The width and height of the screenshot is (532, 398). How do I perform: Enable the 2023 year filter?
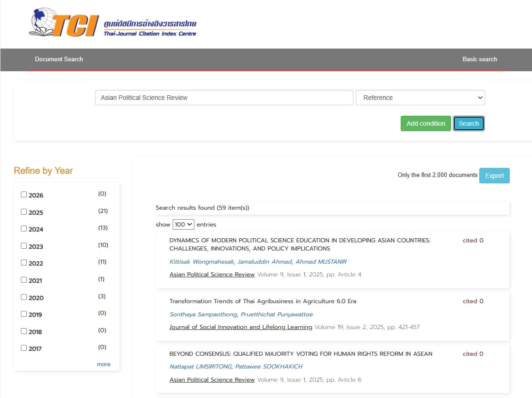point(24,246)
